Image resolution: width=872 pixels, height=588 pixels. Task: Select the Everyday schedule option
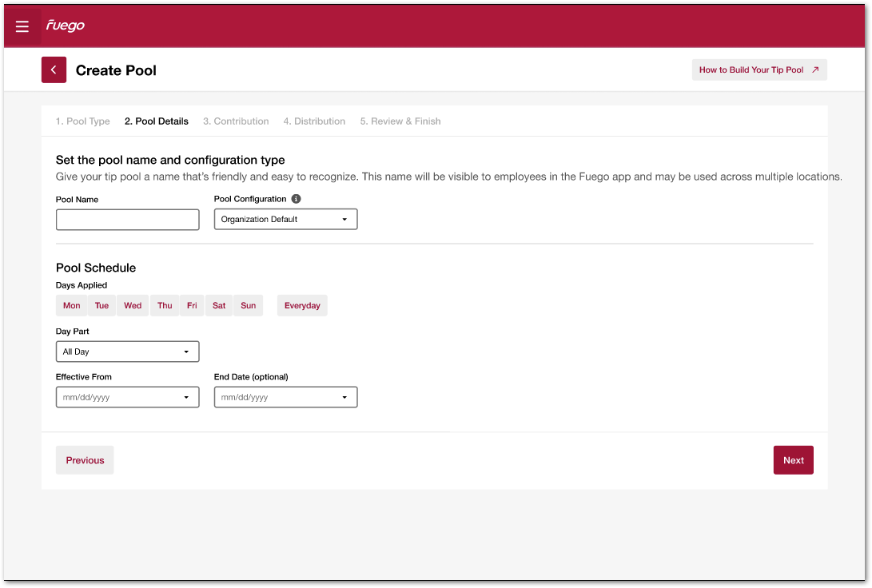pos(302,305)
